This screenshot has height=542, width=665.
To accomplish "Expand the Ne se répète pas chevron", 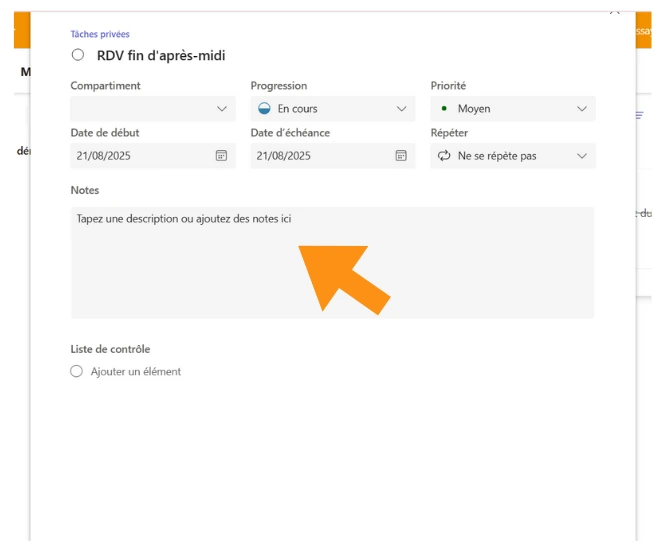I will (x=582, y=156).
